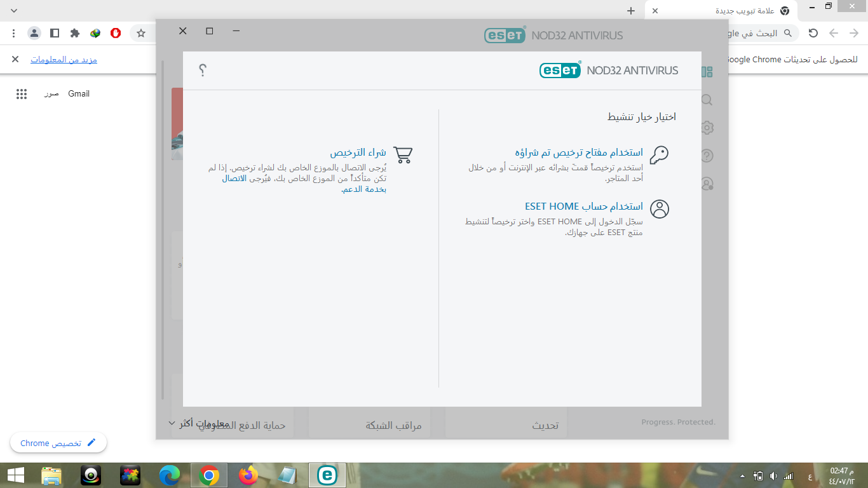The width and height of the screenshot is (868, 488).
Task: Open Firefox from taskbar
Action: [248, 475]
